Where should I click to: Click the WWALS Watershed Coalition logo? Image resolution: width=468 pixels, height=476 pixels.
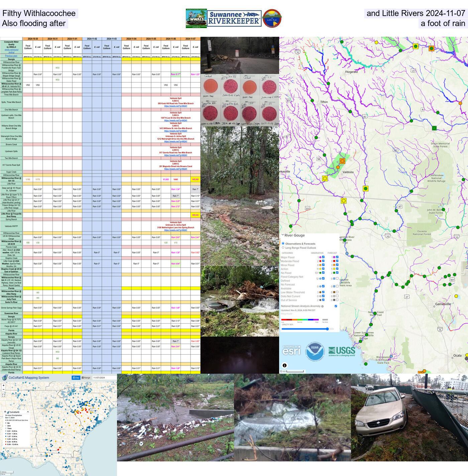click(x=196, y=18)
